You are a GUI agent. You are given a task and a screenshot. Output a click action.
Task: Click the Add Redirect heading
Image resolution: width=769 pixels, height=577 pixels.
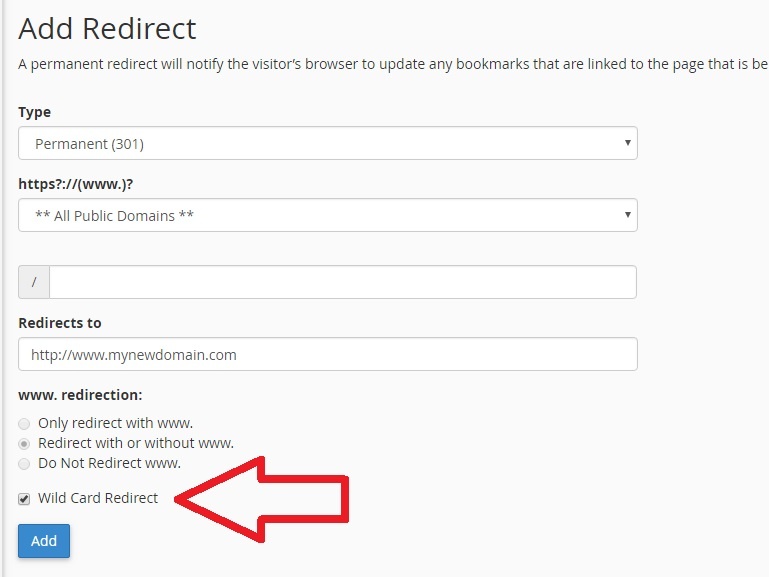(107, 28)
